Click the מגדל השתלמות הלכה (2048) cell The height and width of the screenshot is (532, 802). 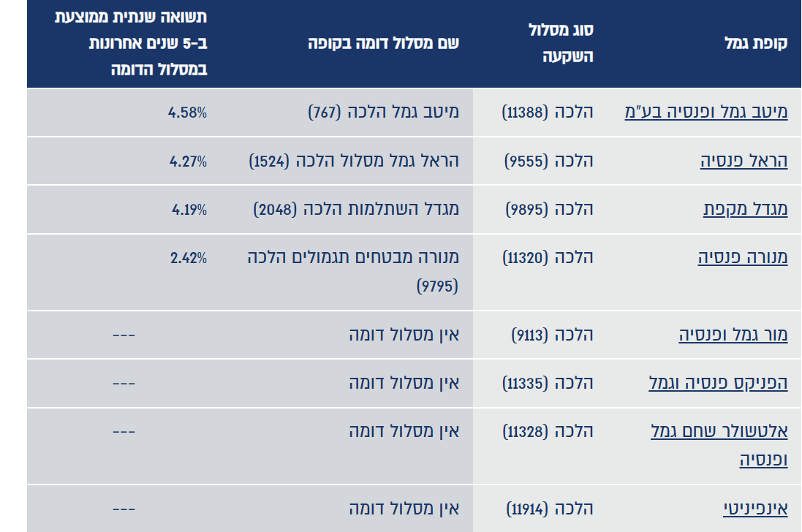click(x=356, y=209)
